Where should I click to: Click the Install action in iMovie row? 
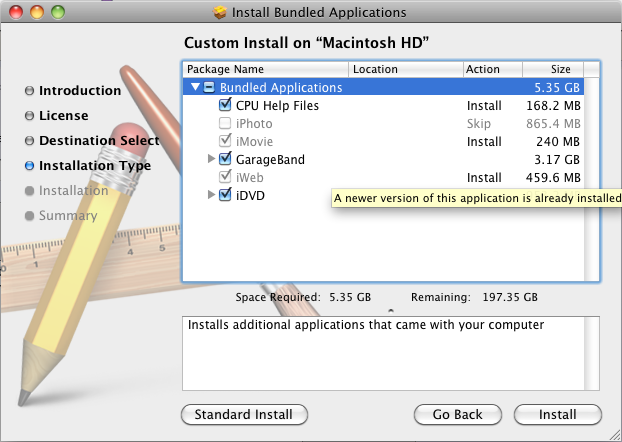click(484, 142)
